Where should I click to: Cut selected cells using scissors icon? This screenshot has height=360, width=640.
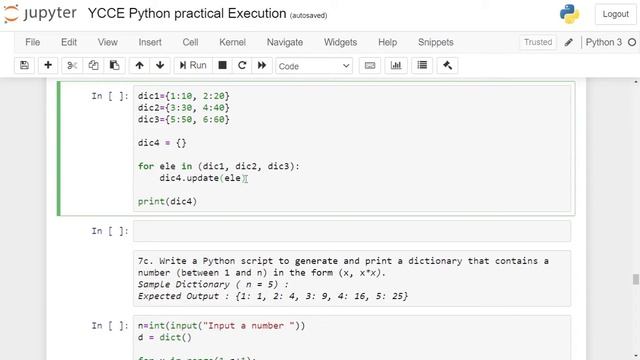(72, 65)
